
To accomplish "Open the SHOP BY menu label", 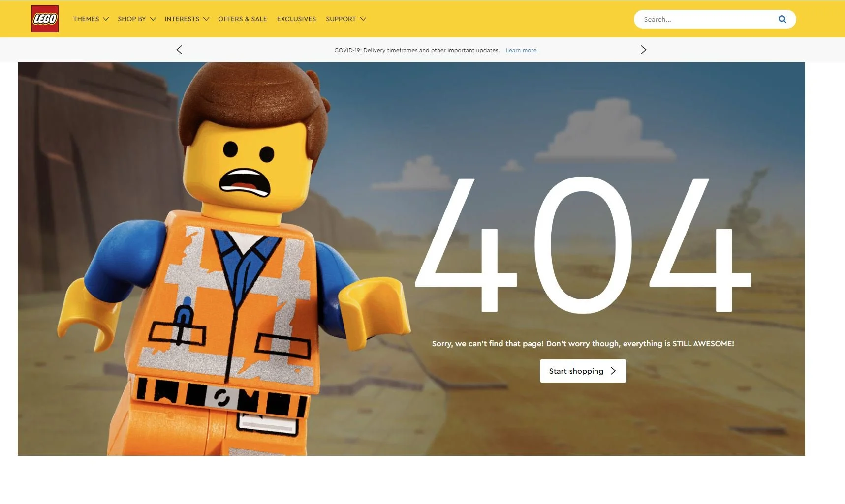I will pyautogui.click(x=132, y=19).
